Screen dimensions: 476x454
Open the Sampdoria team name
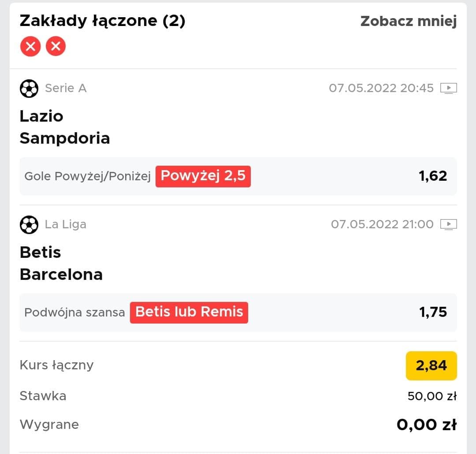[65, 138]
